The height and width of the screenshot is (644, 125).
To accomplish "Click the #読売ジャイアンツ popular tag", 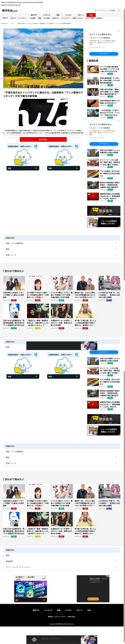I will [78, 18].
